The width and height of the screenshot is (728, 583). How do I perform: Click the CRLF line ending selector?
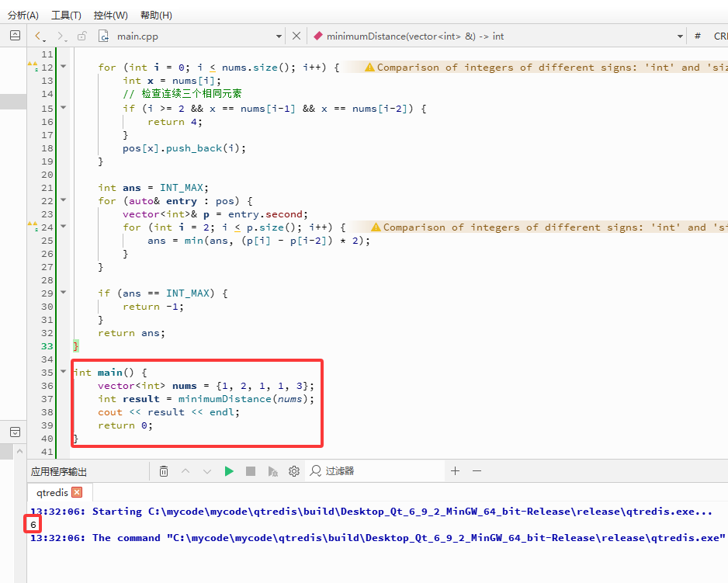720,36
